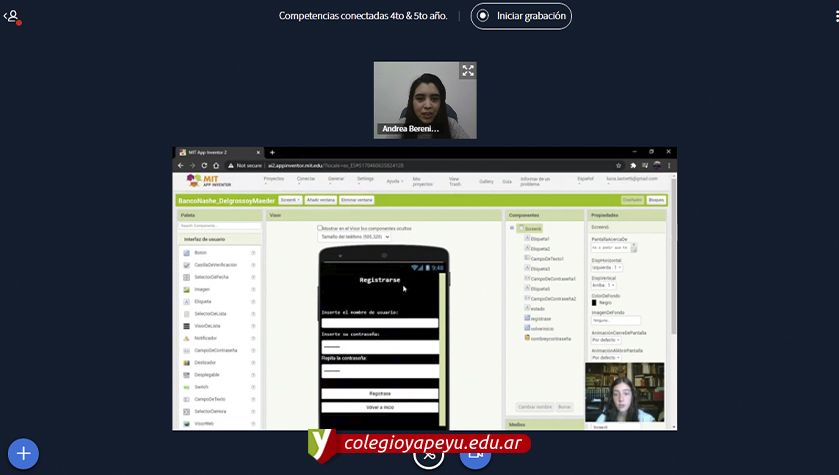Select the Imagen component icon in palette
This screenshot has height=475, width=839.
point(186,289)
